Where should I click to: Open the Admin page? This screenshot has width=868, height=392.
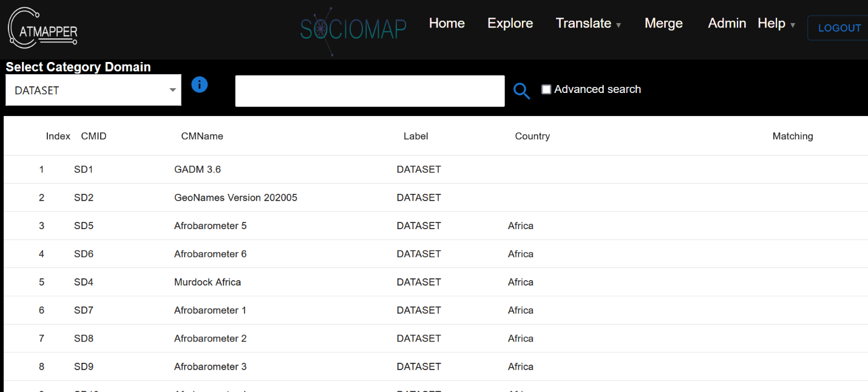coord(727,24)
